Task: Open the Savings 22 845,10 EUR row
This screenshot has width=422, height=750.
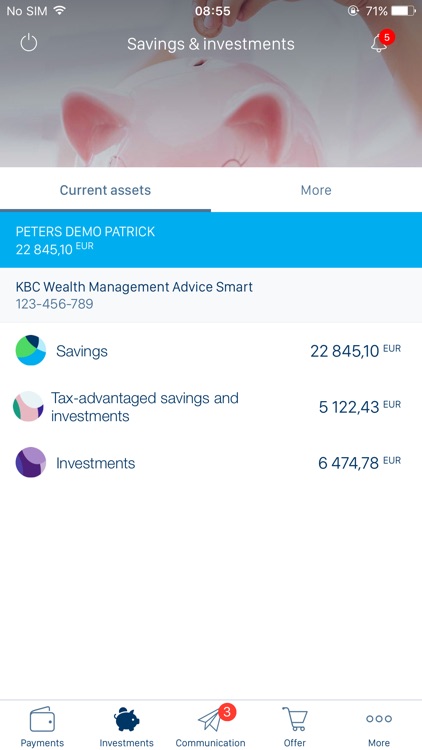Action: coord(211,351)
